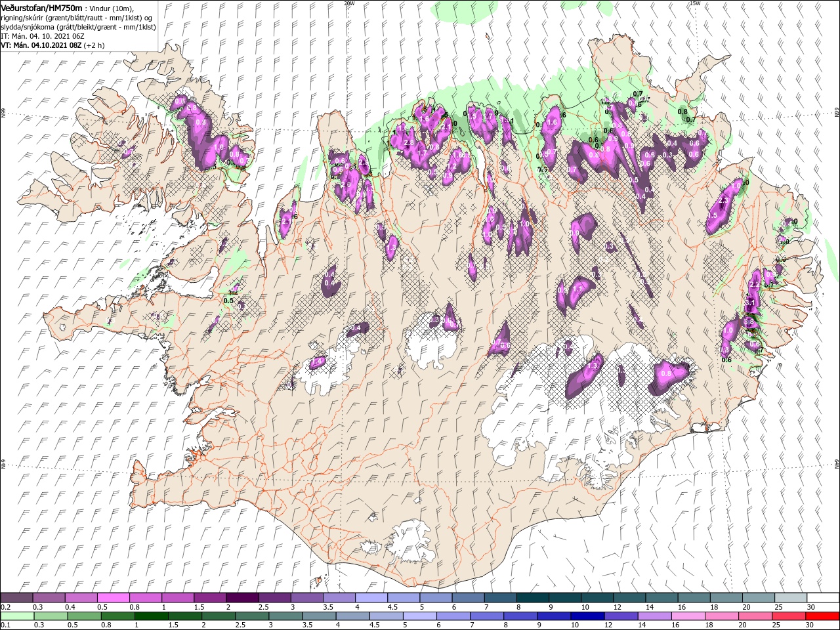The width and height of the screenshot is (840, 630).
Task: Click the '2.3' snow value in the east
Action: pos(724,200)
